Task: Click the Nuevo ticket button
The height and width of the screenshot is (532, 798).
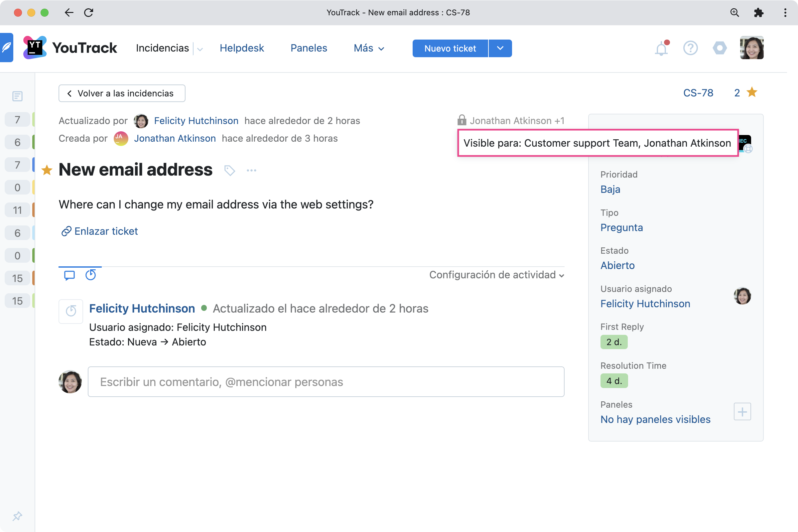Action: (x=450, y=48)
